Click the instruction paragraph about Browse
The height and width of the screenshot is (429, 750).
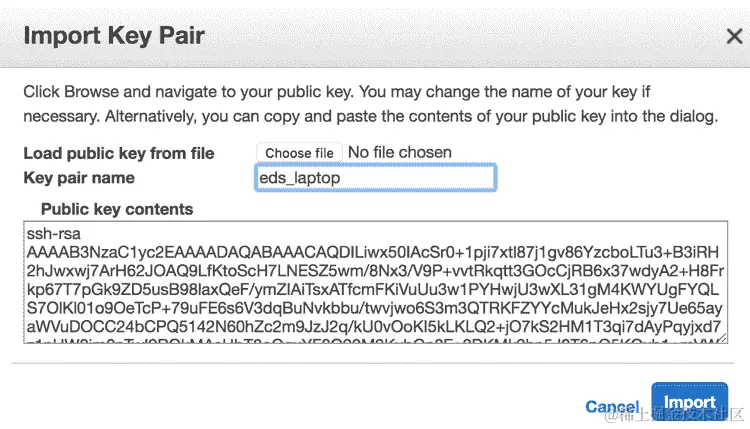click(x=370, y=104)
